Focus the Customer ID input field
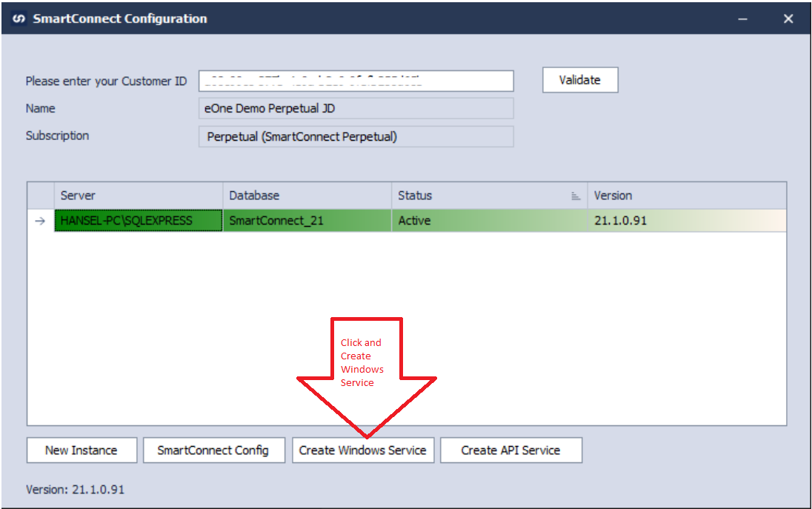The image size is (812, 509). click(x=356, y=81)
